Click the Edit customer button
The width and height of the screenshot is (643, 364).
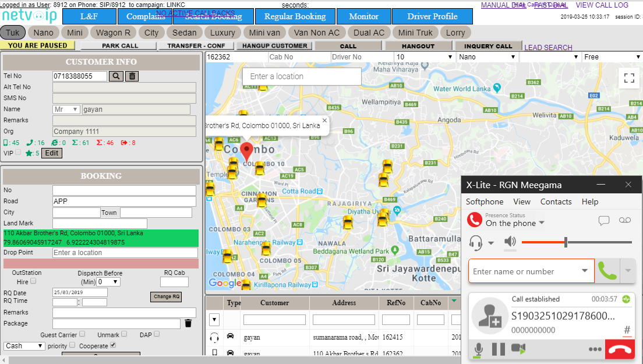52,153
